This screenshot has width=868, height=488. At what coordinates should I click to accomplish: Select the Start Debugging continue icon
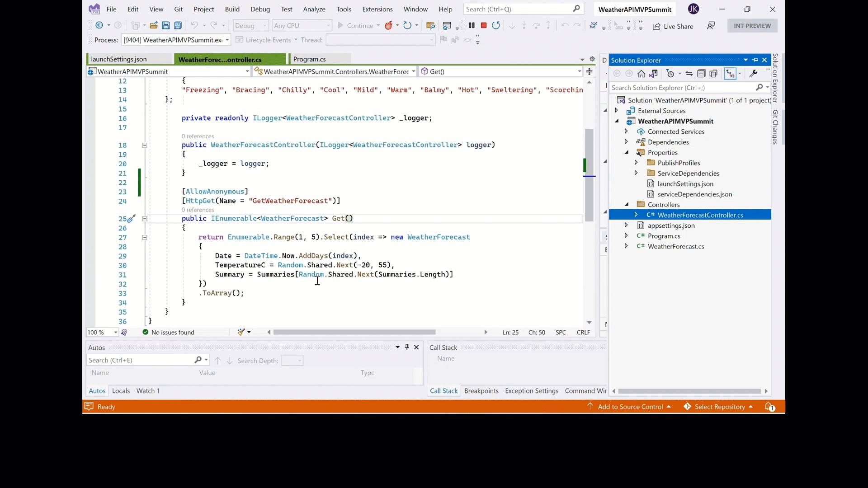(341, 26)
